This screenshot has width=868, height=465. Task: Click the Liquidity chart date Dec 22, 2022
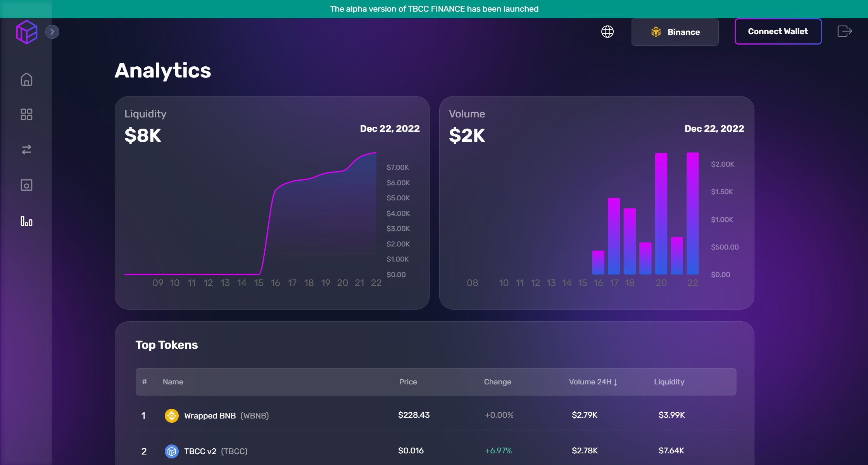(x=390, y=129)
